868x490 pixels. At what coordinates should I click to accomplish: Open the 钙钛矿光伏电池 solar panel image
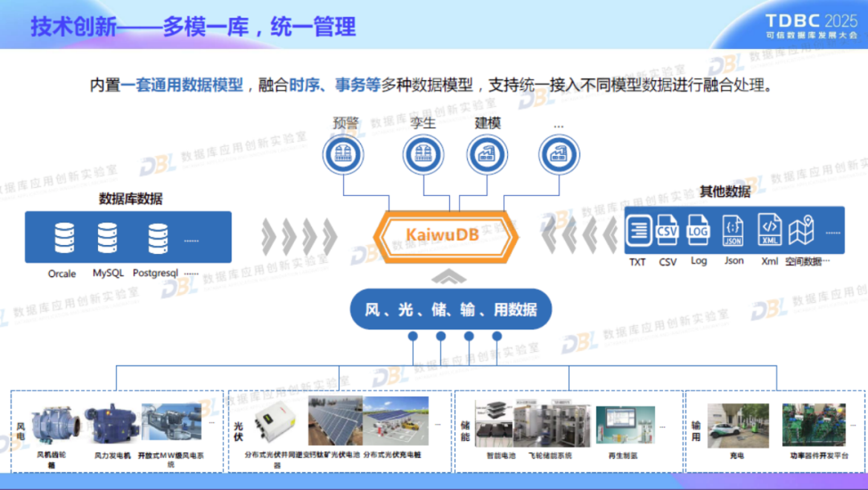(335, 421)
